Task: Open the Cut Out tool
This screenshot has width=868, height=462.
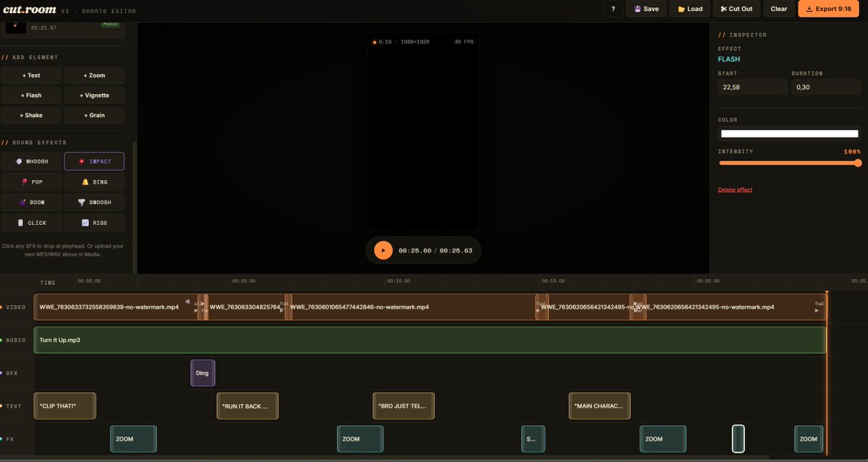Action: coord(736,9)
